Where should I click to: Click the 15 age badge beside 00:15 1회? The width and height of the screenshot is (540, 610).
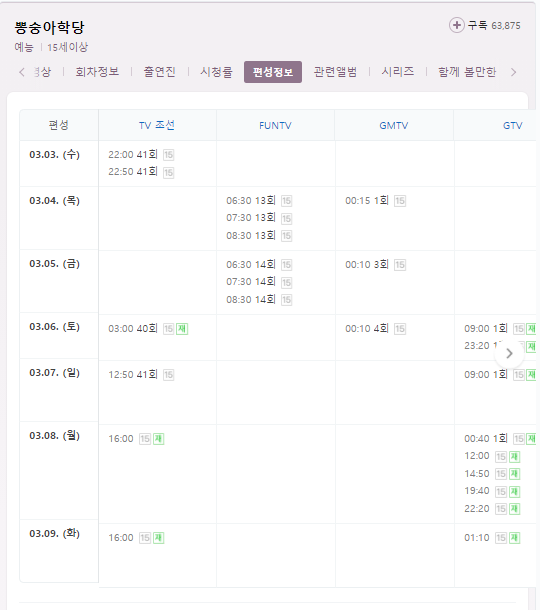[400, 201]
